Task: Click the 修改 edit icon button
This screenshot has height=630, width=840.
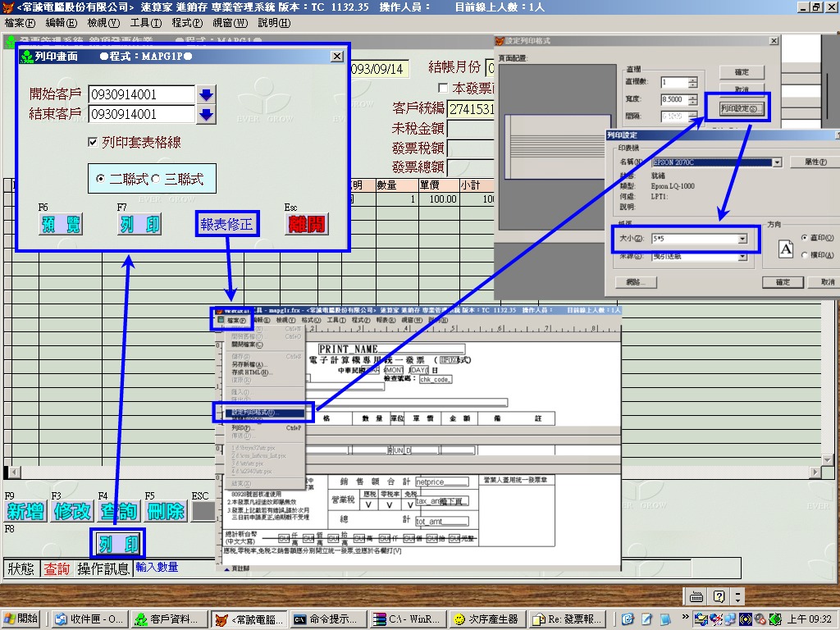Action: pos(72,511)
